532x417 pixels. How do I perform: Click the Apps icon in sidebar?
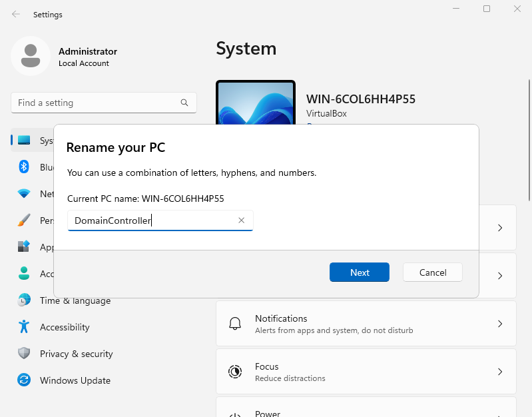click(24, 247)
